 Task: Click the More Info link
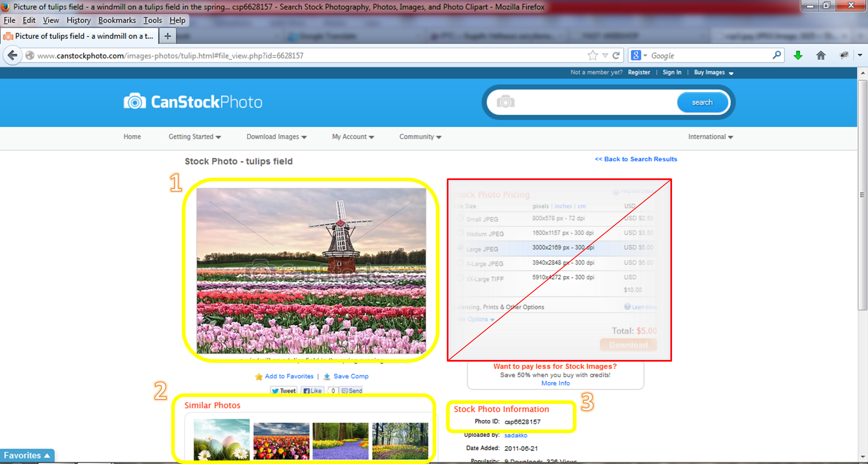pos(555,383)
